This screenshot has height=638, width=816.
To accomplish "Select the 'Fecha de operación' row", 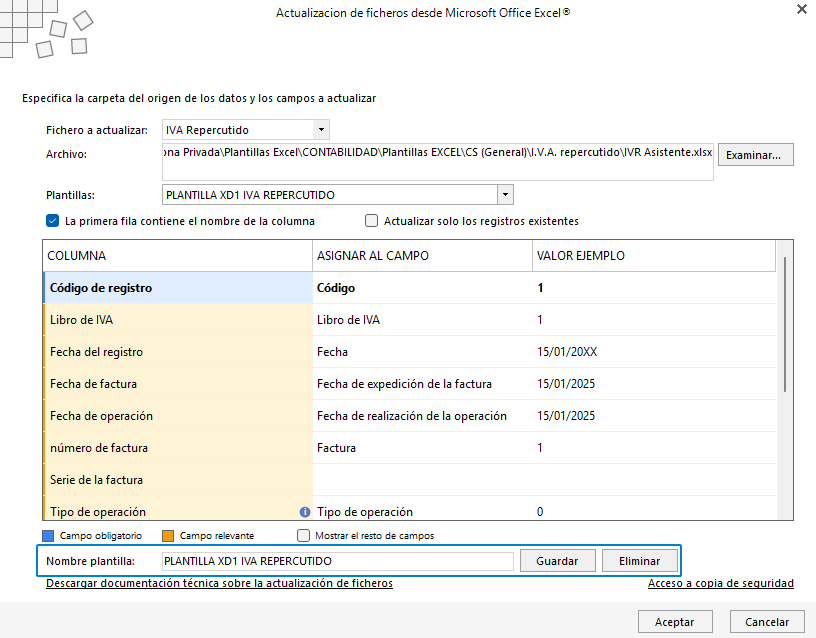I will coord(410,416).
